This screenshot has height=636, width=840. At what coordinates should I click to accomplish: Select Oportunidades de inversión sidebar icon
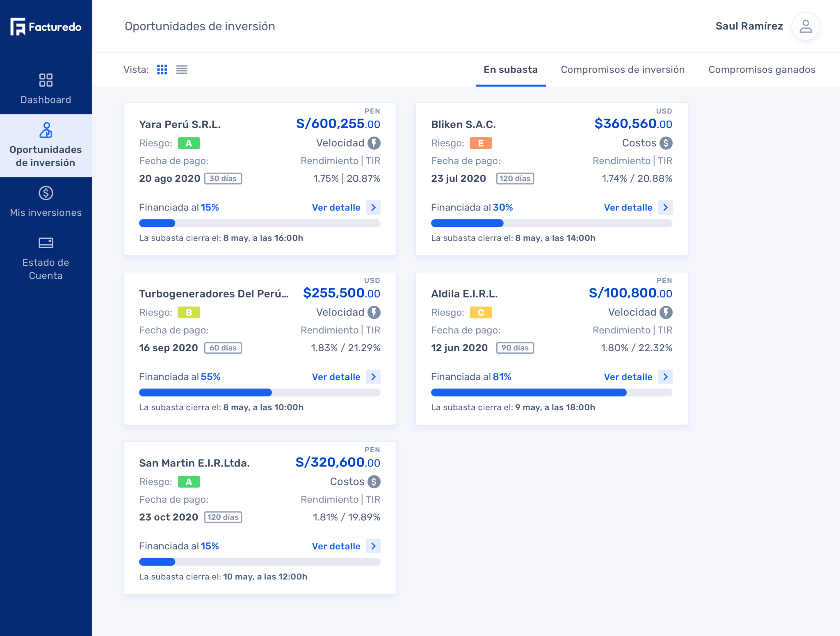tap(46, 130)
